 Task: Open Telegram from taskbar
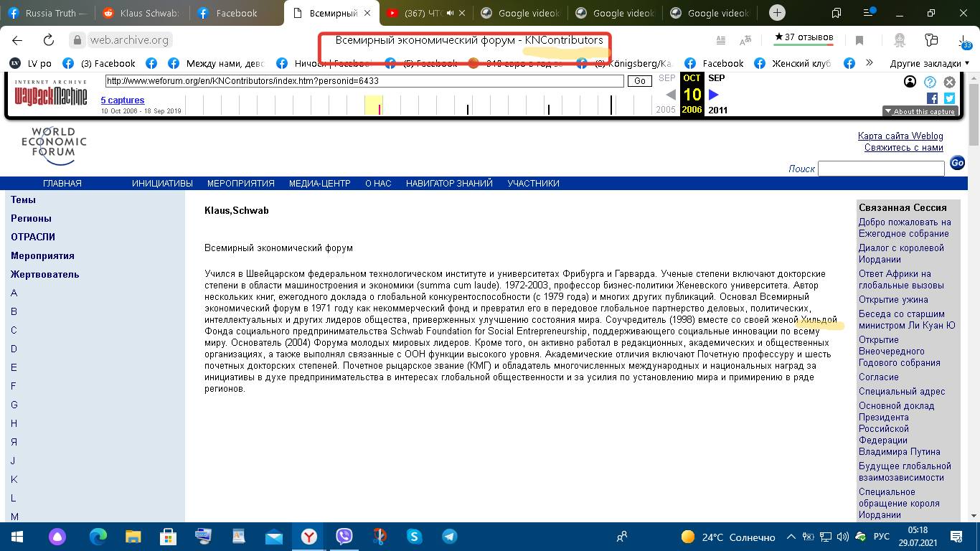click(450, 537)
